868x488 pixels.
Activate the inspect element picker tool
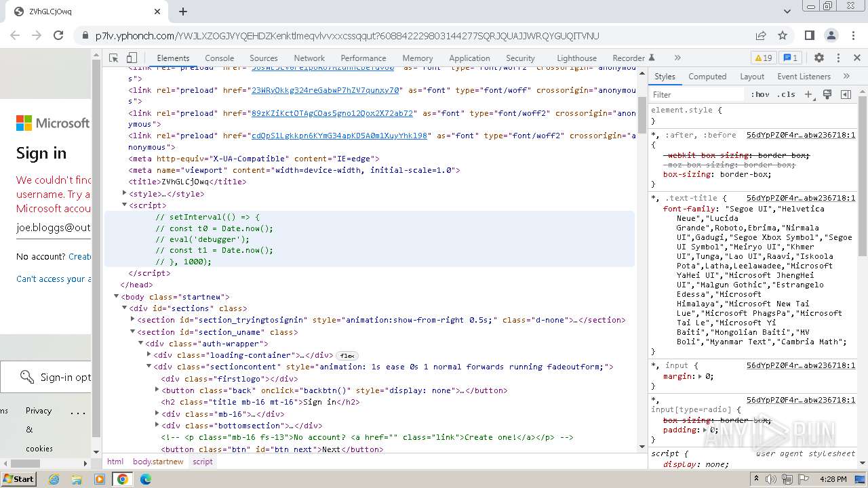pos(114,58)
